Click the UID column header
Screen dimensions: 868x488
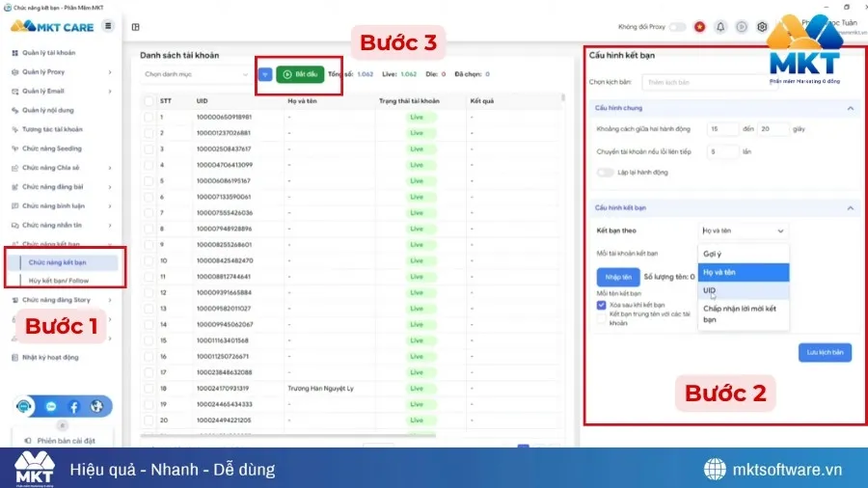coord(203,101)
